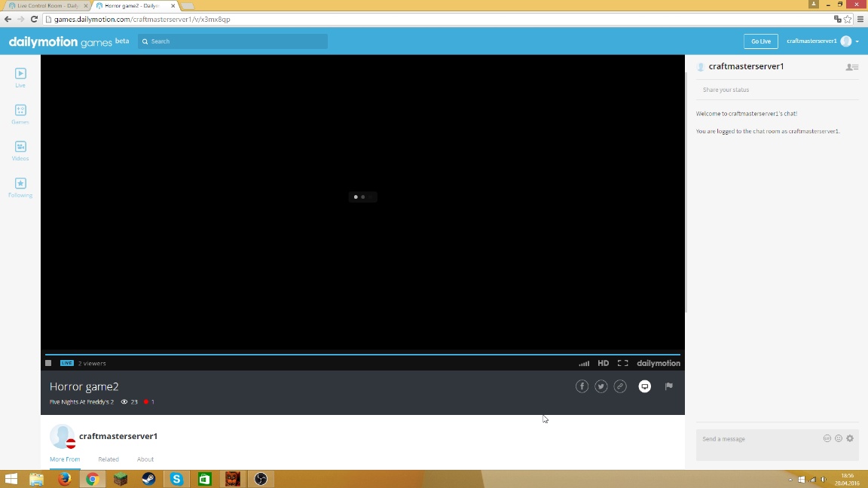This screenshot has height=488, width=868.
Task: Share stream on Facebook
Action: pos(582,386)
